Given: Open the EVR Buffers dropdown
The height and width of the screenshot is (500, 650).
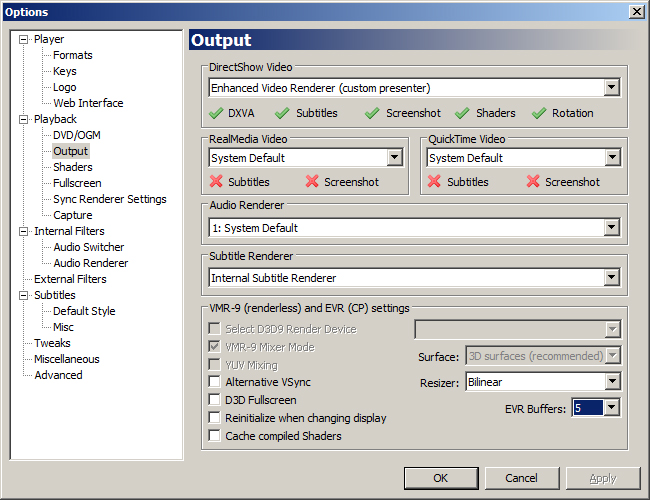Looking at the screenshot, I should coord(611,407).
